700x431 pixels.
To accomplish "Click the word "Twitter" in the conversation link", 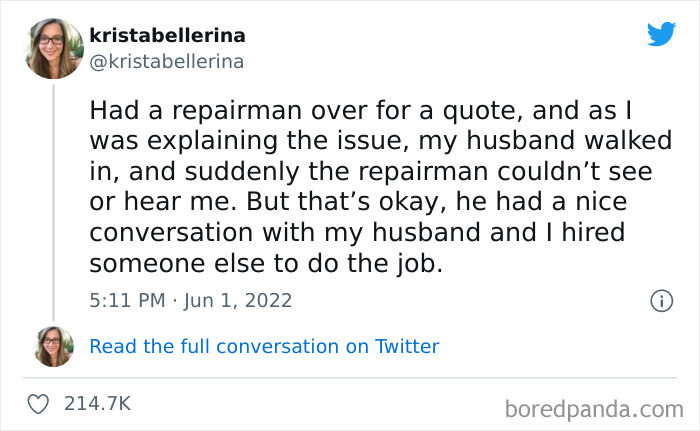I will click(x=406, y=347).
